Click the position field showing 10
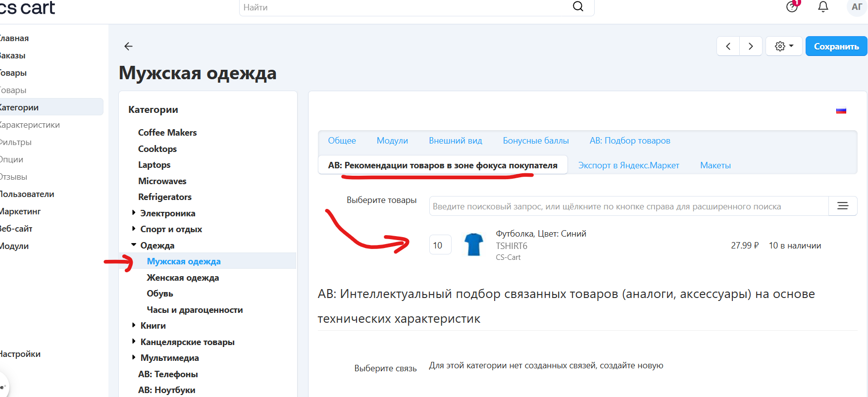Viewport: 868px width, 397px height. (440, 245)
